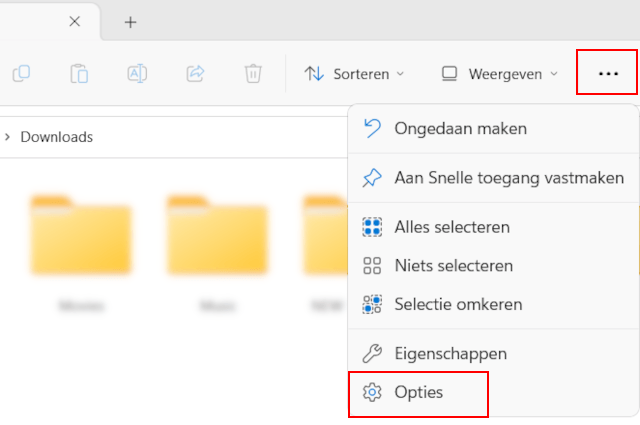Choose Ongedaan maken from the menu
This screenshot has height=425, width=640.
pos(460,128)
